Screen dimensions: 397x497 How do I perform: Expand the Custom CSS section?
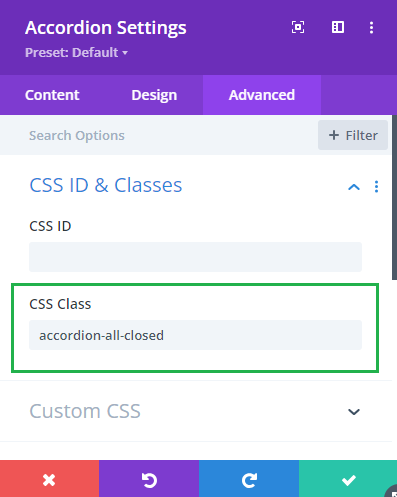coord(354,412)
